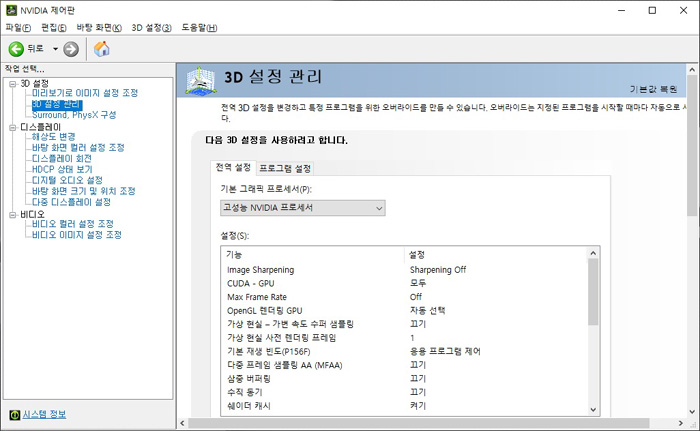Click the NVIDIA logo in title bar

coord(11,10)
